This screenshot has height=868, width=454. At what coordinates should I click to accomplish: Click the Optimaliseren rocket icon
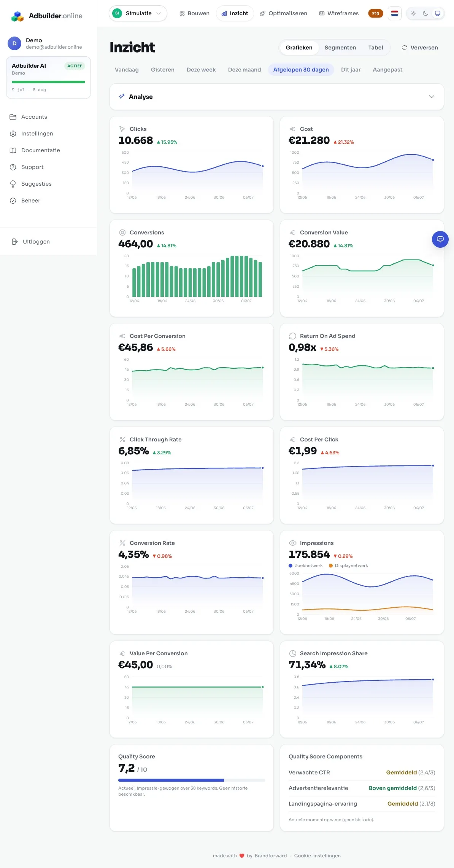263,13
